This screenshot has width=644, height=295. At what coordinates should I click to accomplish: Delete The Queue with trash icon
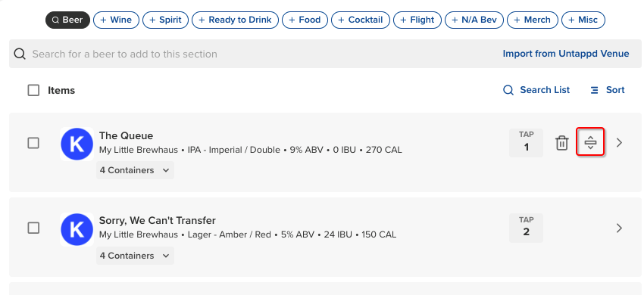[x=562, y=143]
